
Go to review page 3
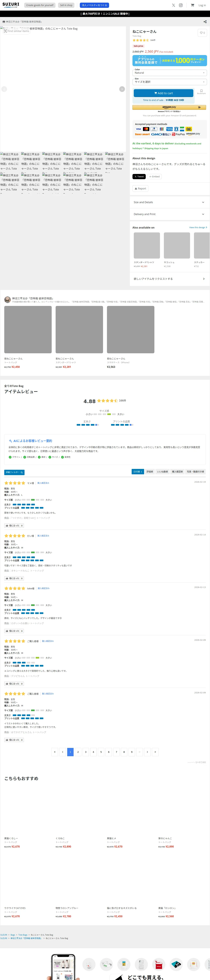click(x=86, y=752)
